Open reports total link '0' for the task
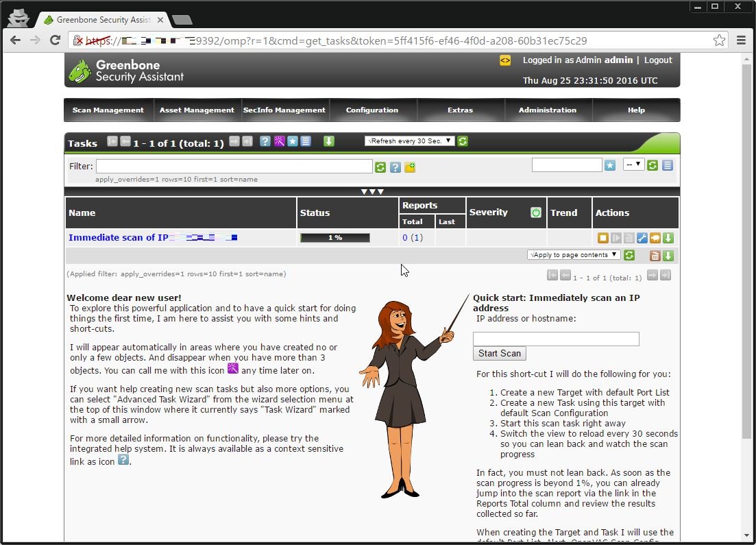The image size is (756, 545). (405, 238)
